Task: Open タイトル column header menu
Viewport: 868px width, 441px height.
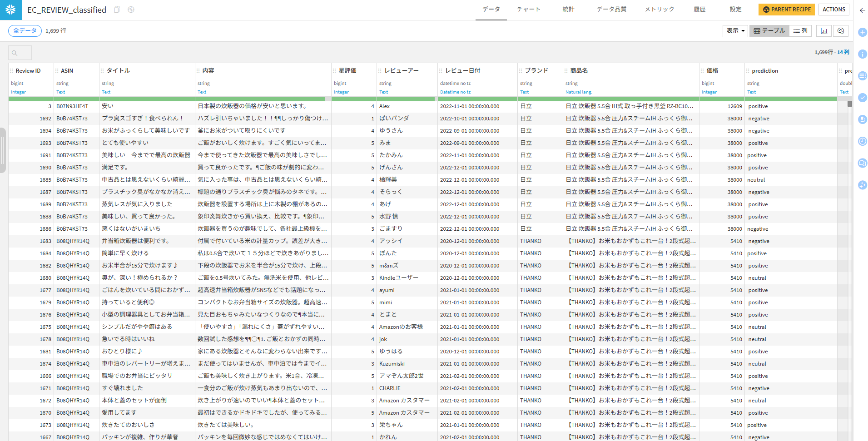Action: coord(118,71)
